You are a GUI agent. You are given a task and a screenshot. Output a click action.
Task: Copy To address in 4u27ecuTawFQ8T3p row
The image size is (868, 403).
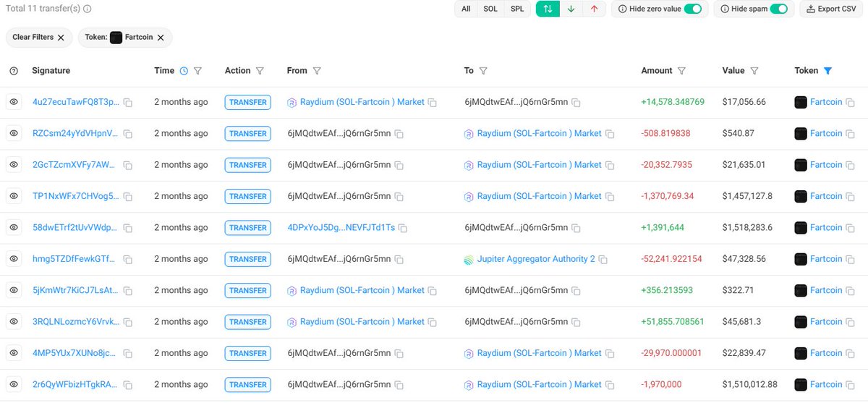[576, 103]
